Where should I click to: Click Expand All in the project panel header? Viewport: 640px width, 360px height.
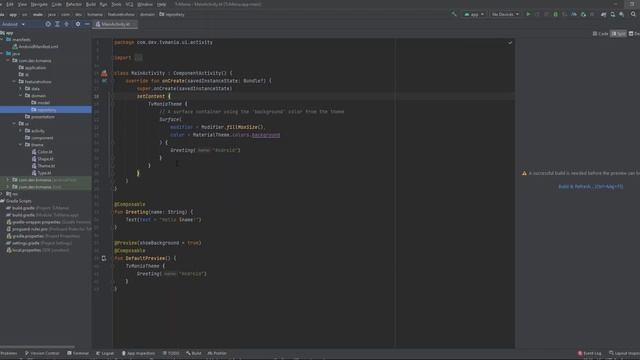[57, 24]
